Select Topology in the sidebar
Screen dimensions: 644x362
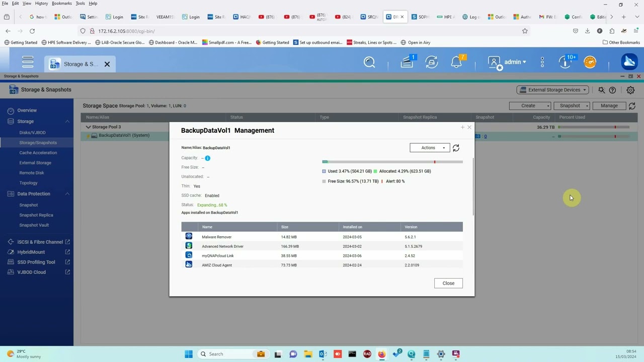pos(28,183)
